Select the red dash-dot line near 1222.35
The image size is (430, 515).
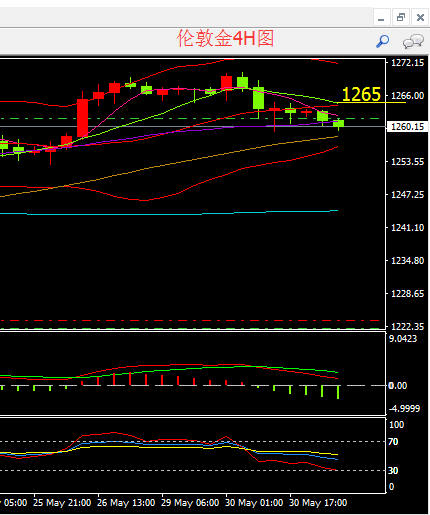(x=190, y=320)
